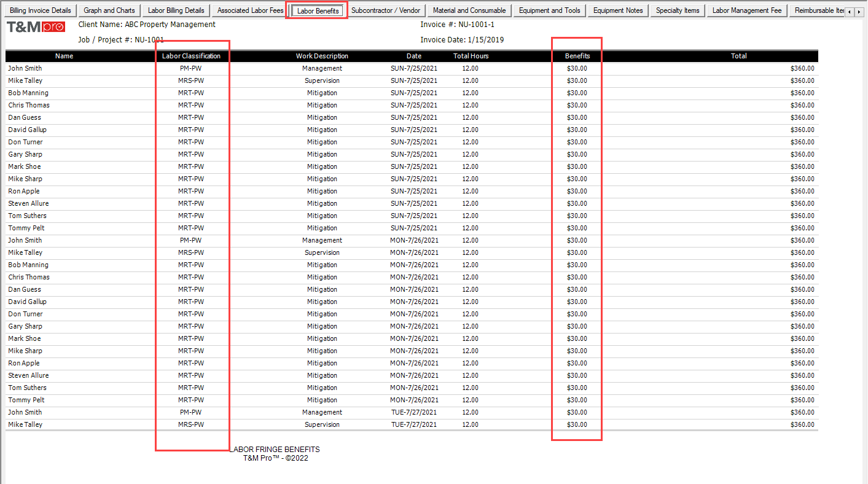Select Mike Talley in the SUN-7/25/2021 row
Viewport: 868px width, 484px height.
click(25, 80)
